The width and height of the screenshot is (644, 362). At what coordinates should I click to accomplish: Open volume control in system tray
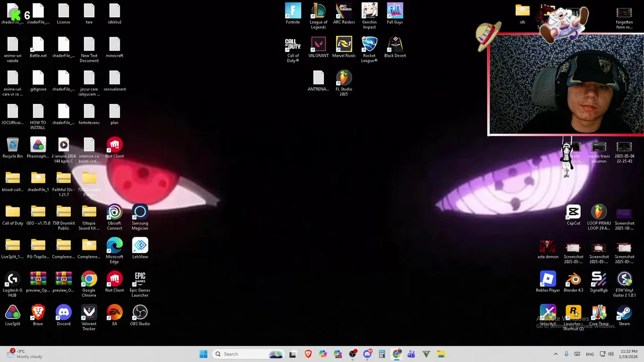click(x=611, y=354)
